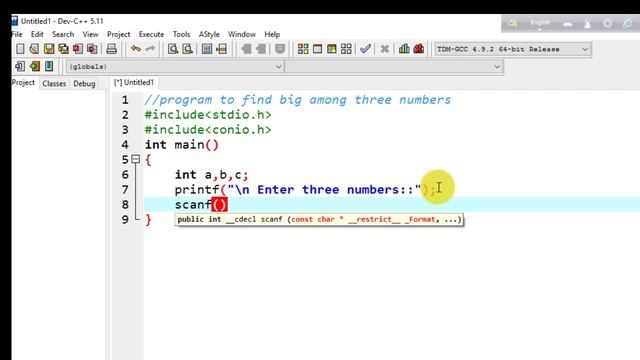Click the closing brace on line 9

(148, 220)
